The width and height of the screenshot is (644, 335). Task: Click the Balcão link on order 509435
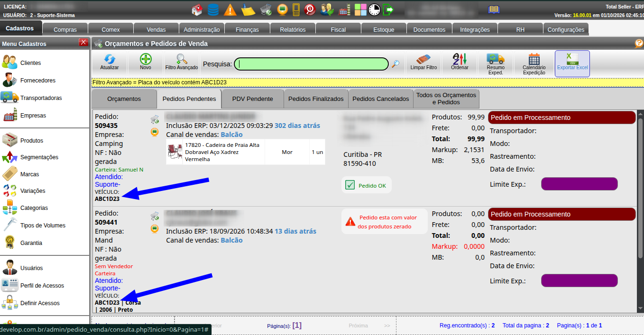pyautogui.click(x=231, y=135)
